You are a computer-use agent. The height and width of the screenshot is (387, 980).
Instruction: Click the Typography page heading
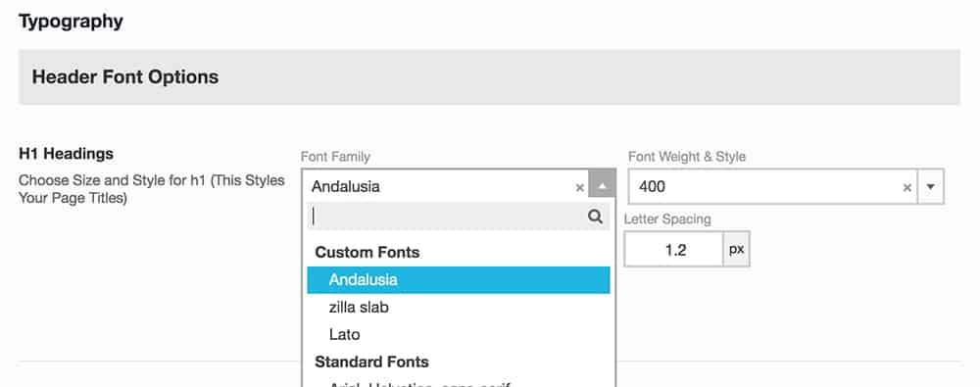[71, 22]
